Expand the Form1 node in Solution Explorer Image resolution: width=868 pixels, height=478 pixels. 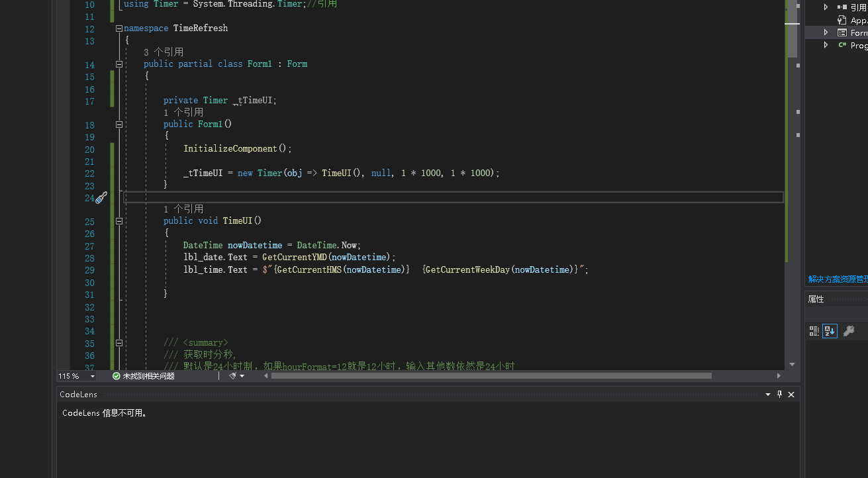point(826,32)
